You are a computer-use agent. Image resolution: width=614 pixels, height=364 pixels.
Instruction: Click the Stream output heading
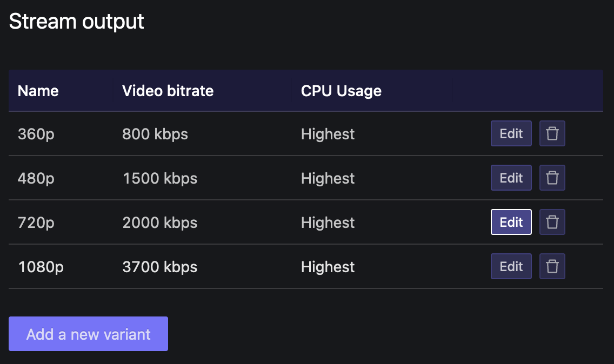[76, 21]
